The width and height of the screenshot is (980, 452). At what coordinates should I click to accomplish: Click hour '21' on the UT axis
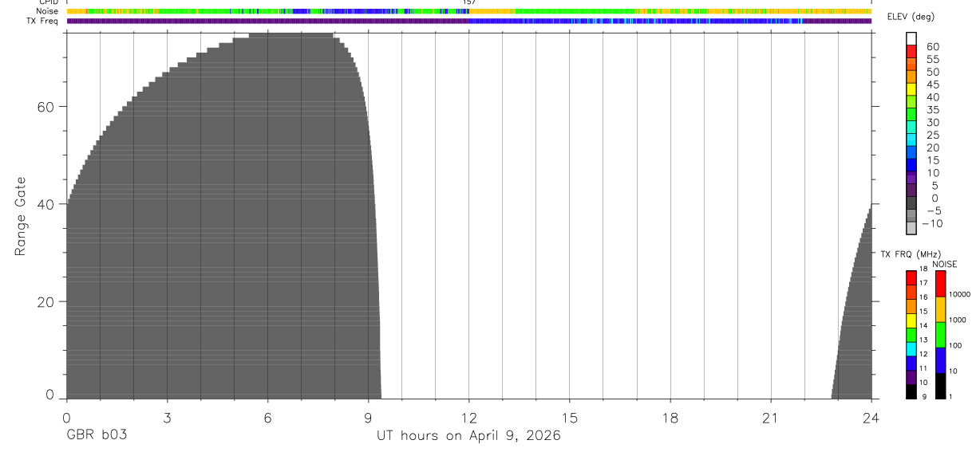click(771, 418)
